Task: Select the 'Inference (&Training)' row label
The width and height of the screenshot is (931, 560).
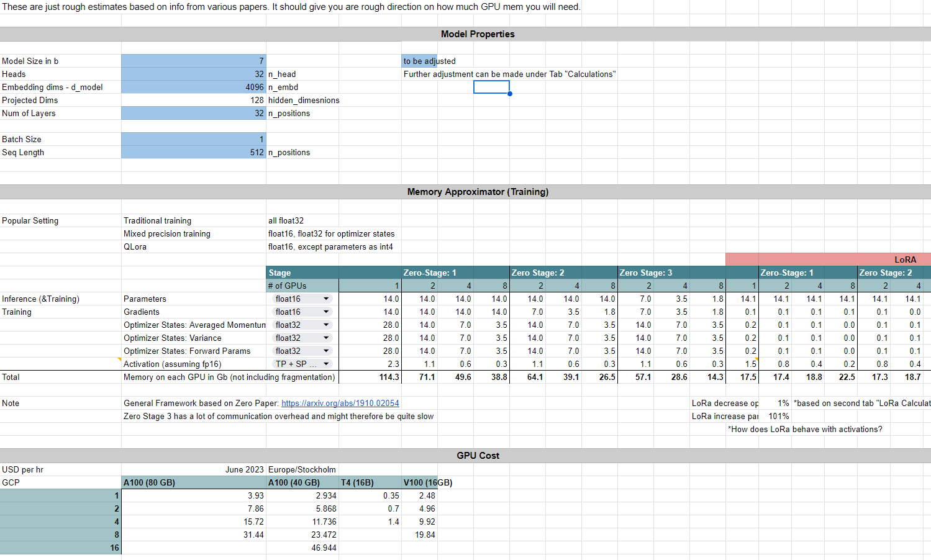Action: click(x=60, y=299)
